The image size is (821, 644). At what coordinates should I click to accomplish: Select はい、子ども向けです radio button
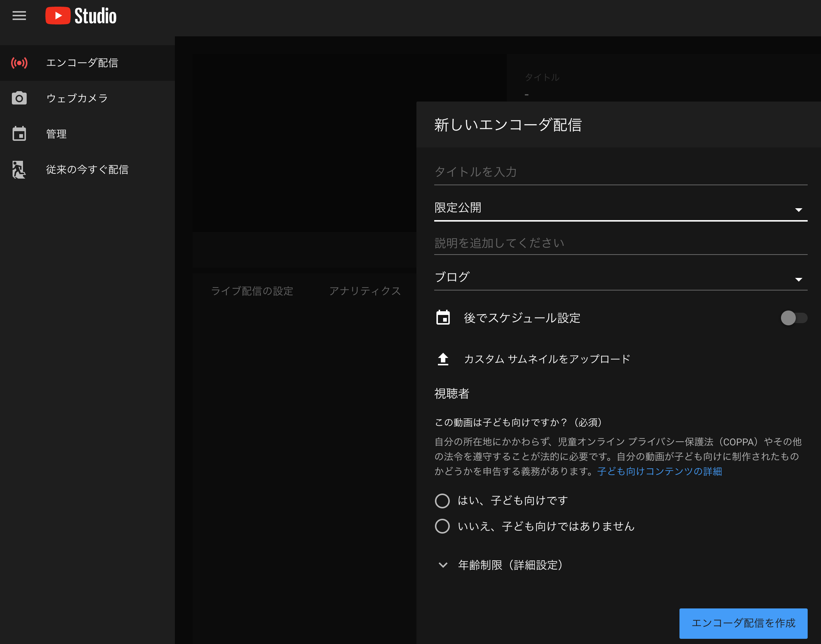[x=442, y=501]
